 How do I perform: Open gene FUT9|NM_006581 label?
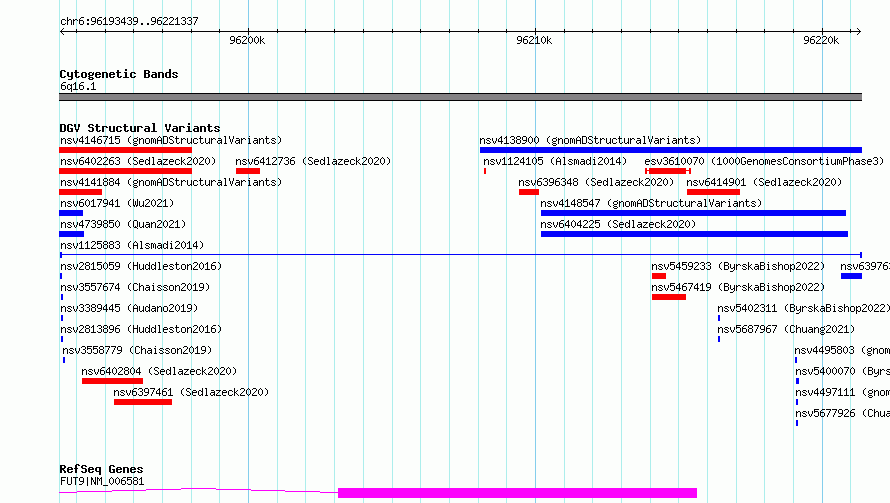pyautogui.click(x=102, y=481)
